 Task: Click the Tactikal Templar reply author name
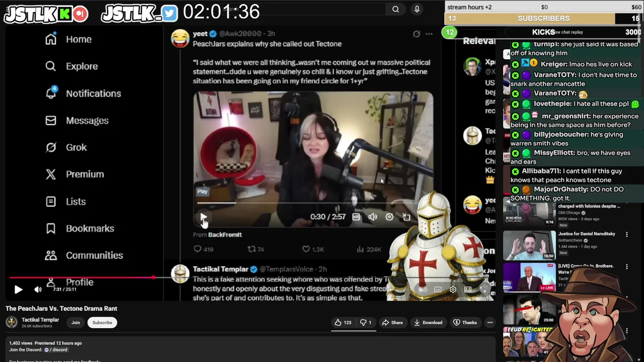click(220, 269)
